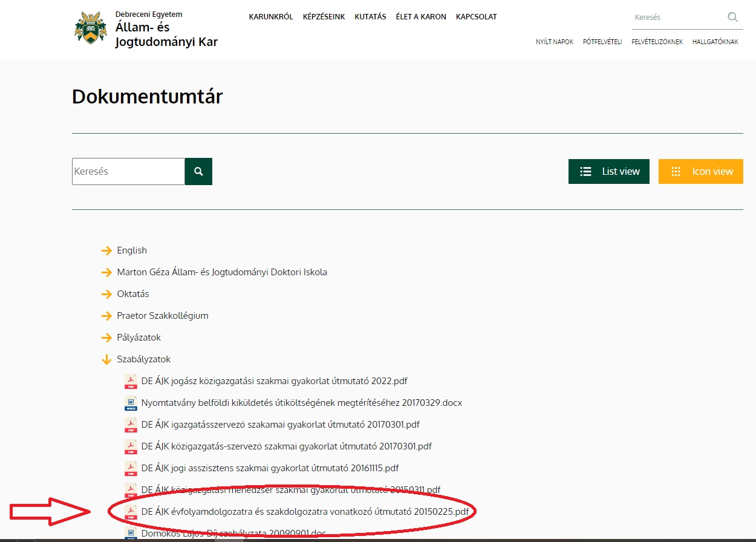Screen dimensions: 756x542
Task: Click the search magnifier icon in the header
Action: coord(732,17)
